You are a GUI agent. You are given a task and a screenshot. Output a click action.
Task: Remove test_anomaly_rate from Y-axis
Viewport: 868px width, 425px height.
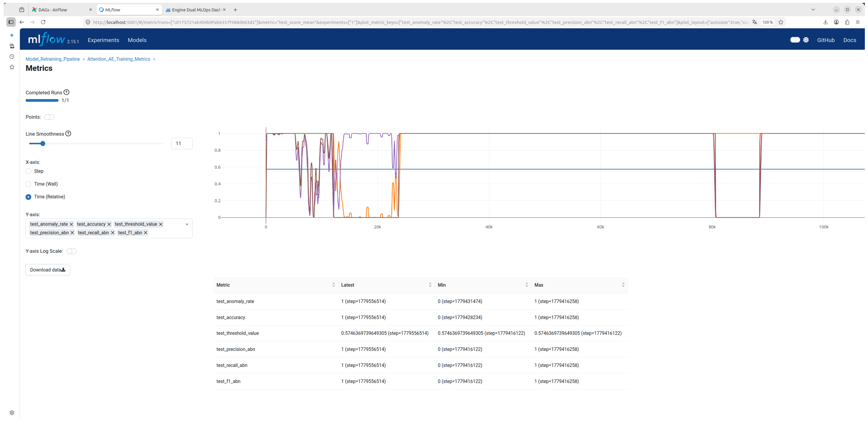coord(72,224)
